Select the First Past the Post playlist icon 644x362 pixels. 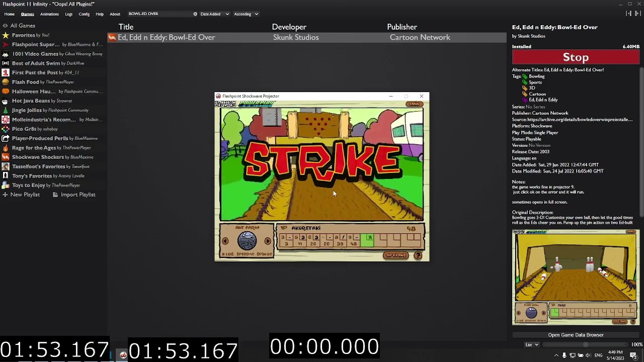pyautogui.click(x=6, y=72)
